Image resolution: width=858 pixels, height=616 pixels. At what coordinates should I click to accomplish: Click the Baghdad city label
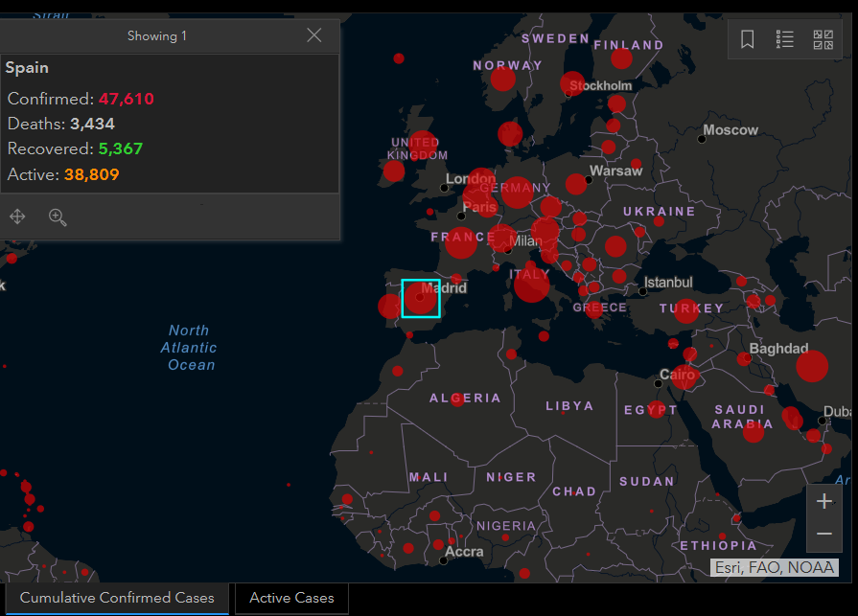click(778, 349)
